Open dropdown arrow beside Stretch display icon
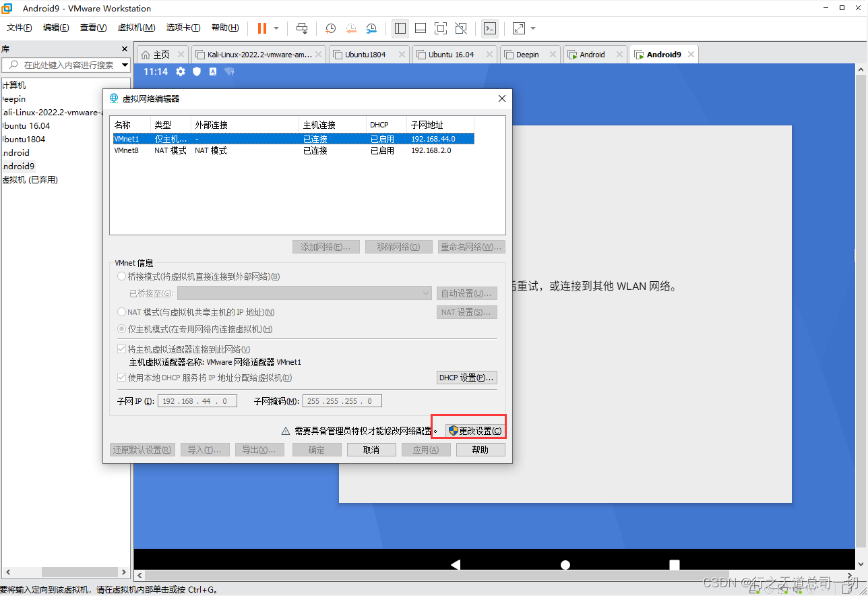 tap(533, 28)
